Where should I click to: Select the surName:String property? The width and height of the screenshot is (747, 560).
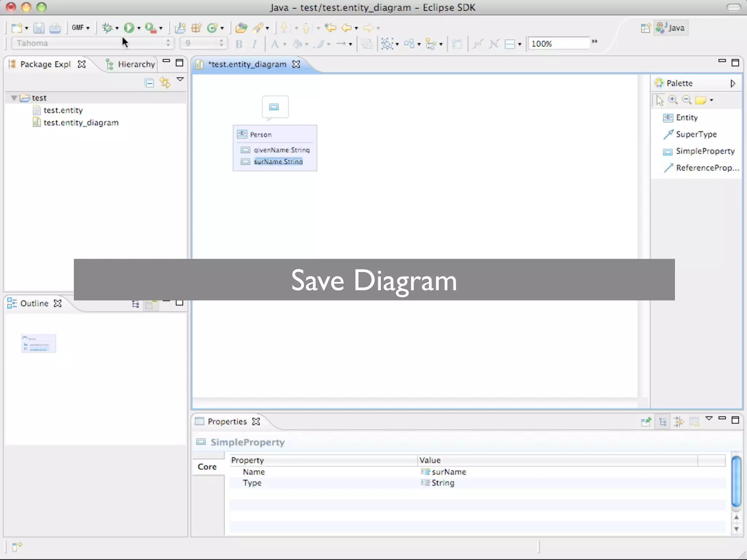278,162
